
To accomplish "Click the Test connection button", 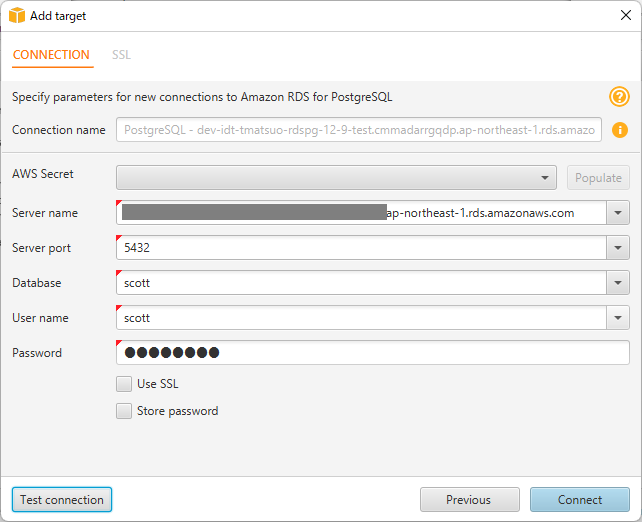I will point(62,499).
